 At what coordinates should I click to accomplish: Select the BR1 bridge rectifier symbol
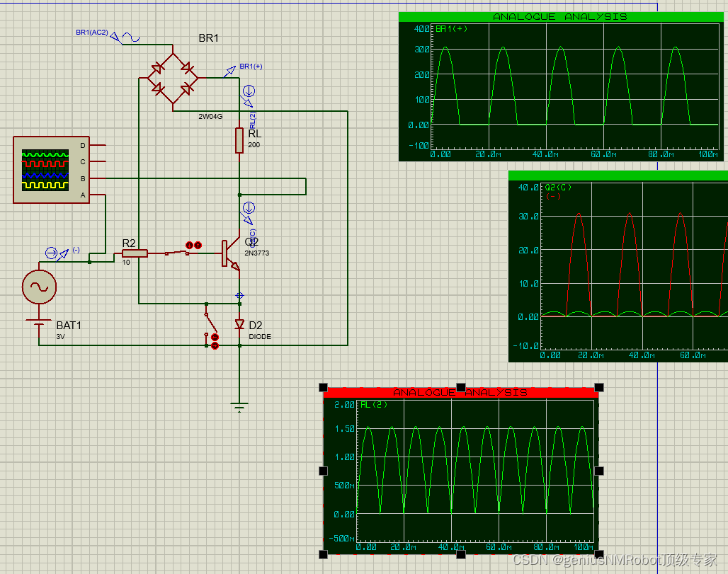pos(173,78)
